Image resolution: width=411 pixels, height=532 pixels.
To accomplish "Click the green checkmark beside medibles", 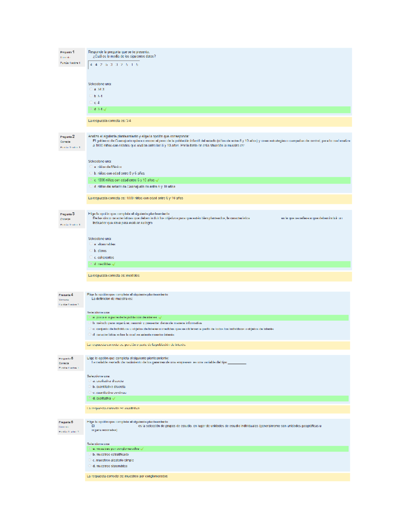I will pyautogui.click(x=114, y=264).
